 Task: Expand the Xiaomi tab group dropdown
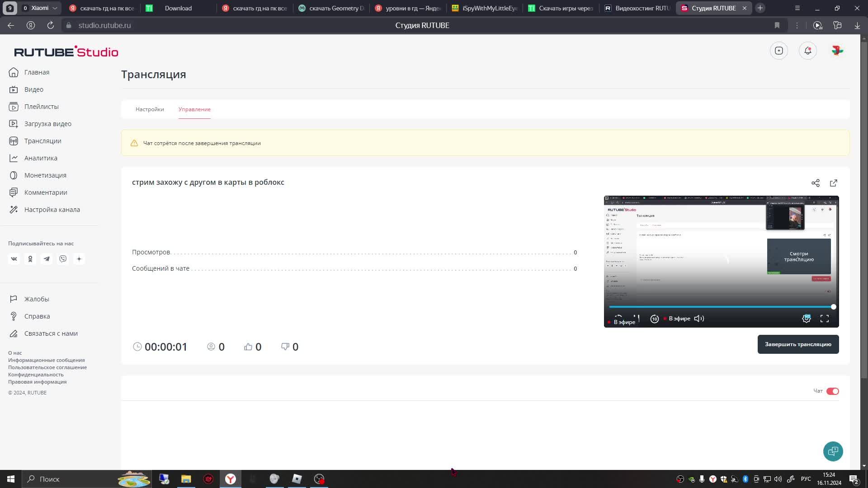click(55, 8)
